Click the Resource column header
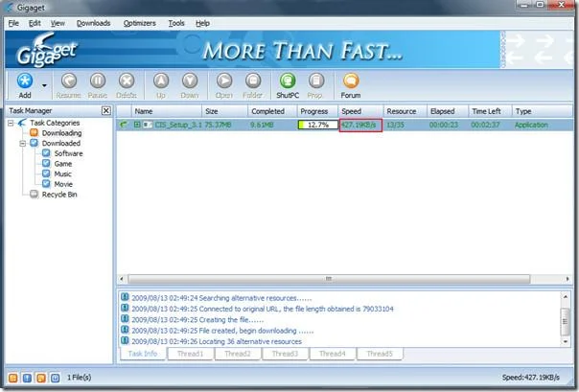Image resolution: width=579 pixels, height=392 pixels. click(405, 111)
